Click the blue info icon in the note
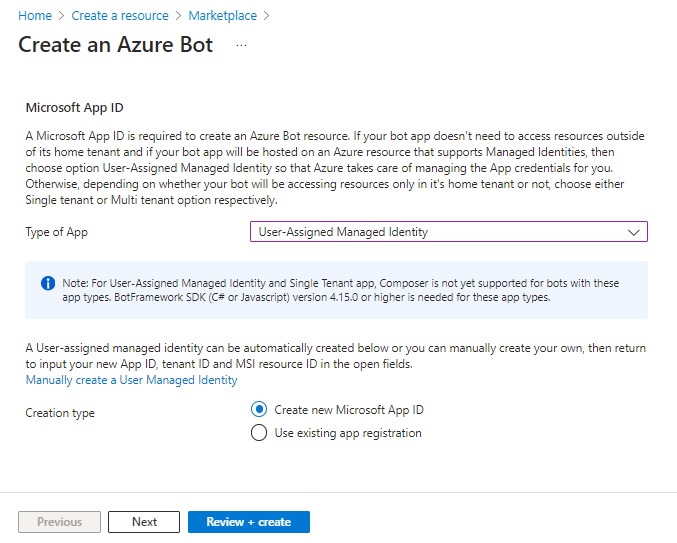Image resolution: width=677 pixels, height=543 pixels. (x=47, y=283)
